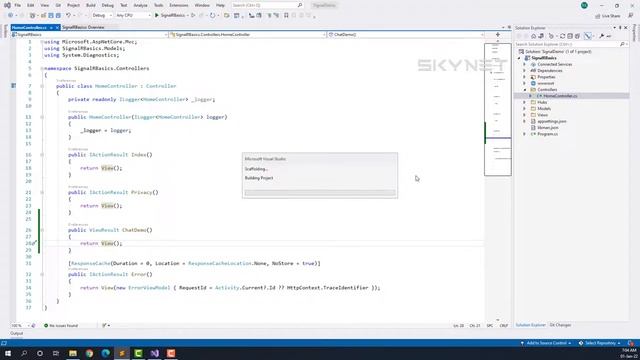Open the Edit menu
This screenshot has width=640, height=360.
click(31, 5)
